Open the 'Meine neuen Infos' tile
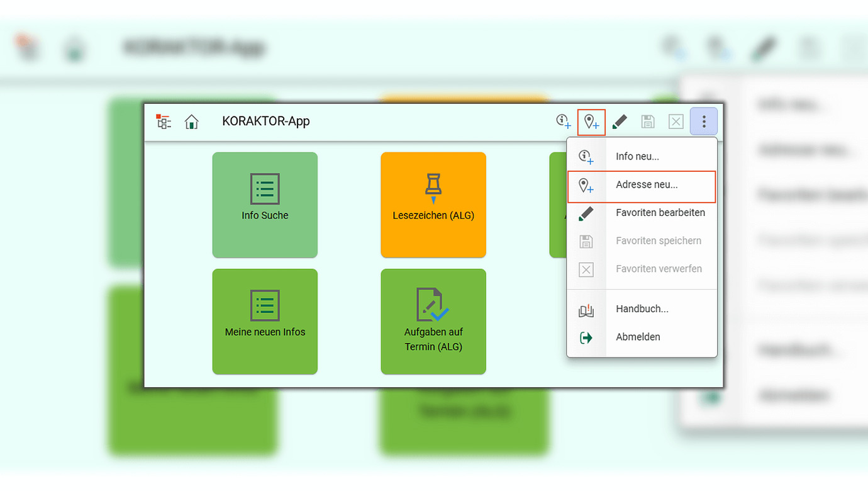The image size is (868, 491). 265,322
